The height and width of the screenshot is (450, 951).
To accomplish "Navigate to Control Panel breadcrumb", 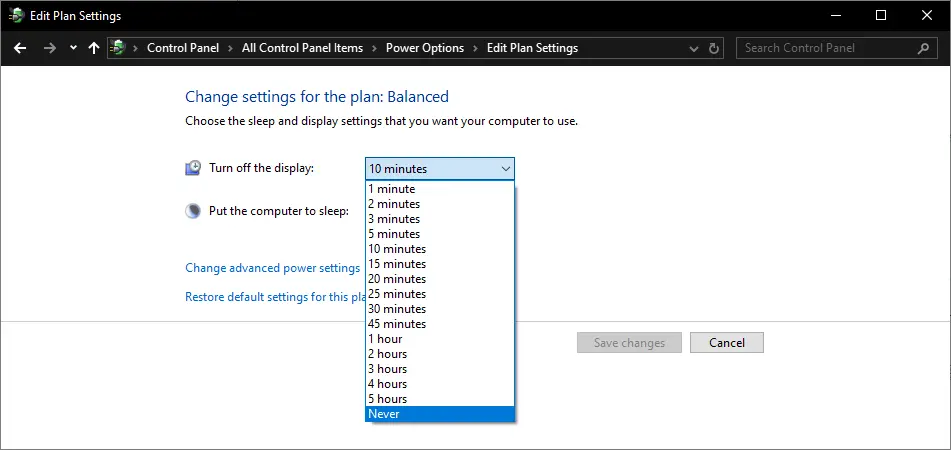I will (x=183, y=48).
